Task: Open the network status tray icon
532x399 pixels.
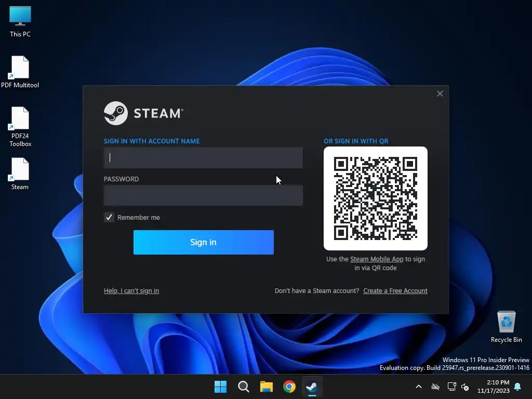Action: point(451,387)
